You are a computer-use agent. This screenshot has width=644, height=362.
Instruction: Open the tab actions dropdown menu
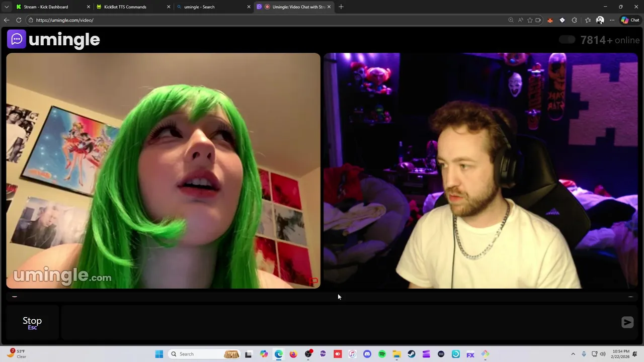[x=7, y=7]
